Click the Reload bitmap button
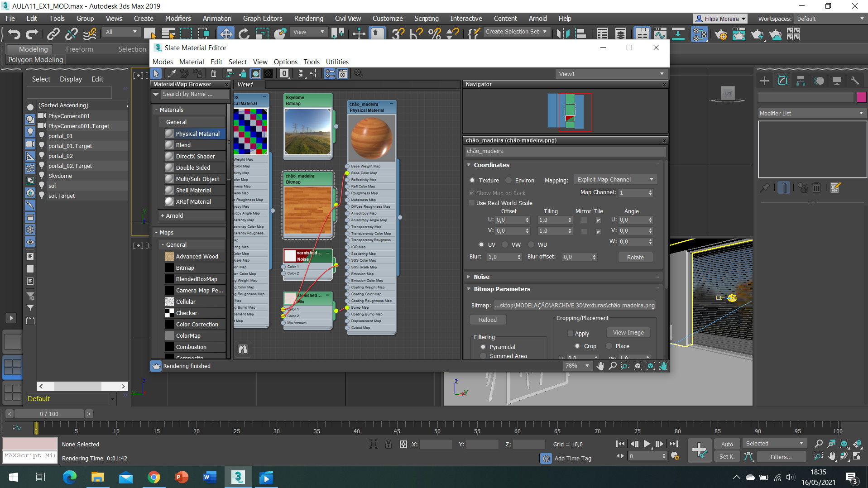The height and width of the screenshot is (488, 868). [x=488, y=320]
